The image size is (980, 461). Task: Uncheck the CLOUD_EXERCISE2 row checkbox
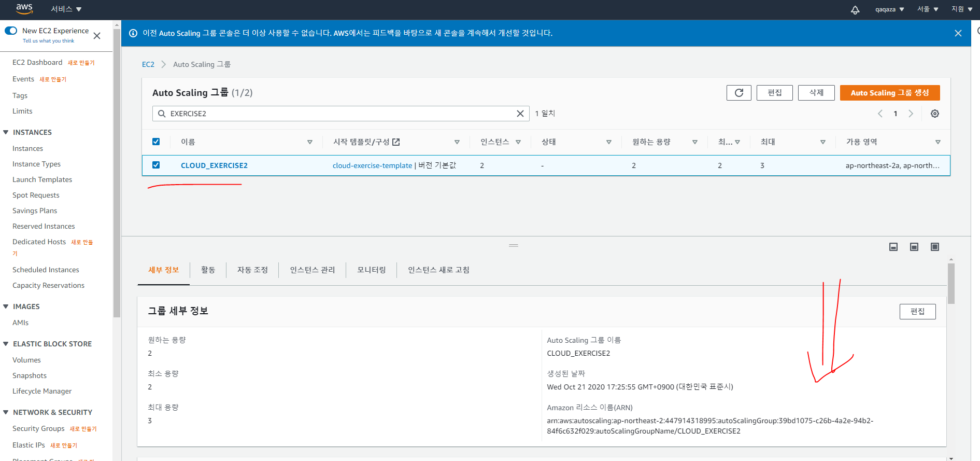pos(156,165)
